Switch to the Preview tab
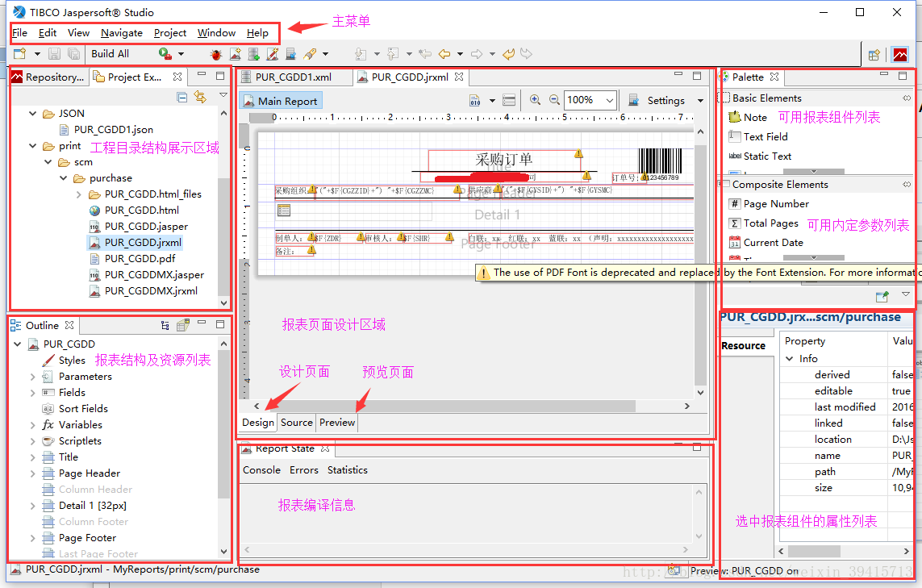Screen dimensions: 922x588 point(337,422)
